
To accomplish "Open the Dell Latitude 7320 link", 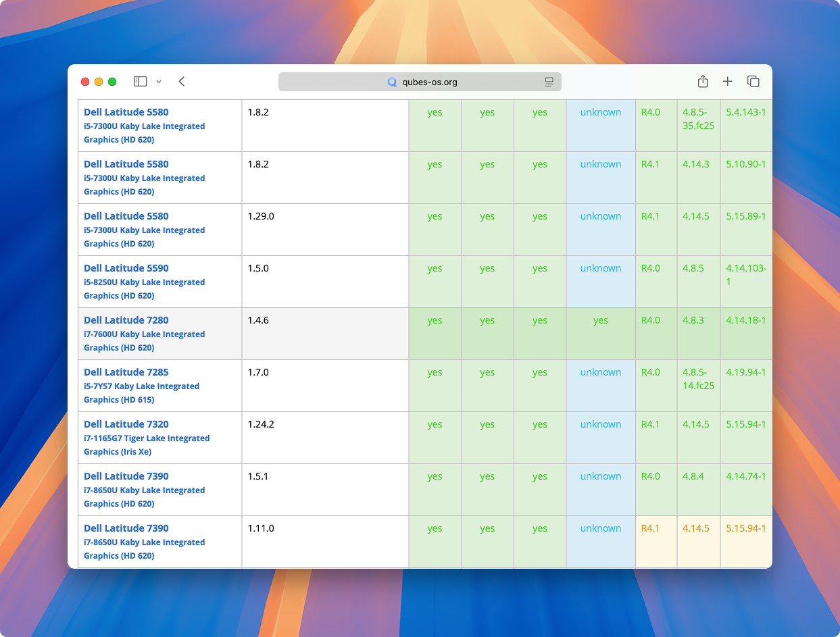I will [x=126, y=424].
